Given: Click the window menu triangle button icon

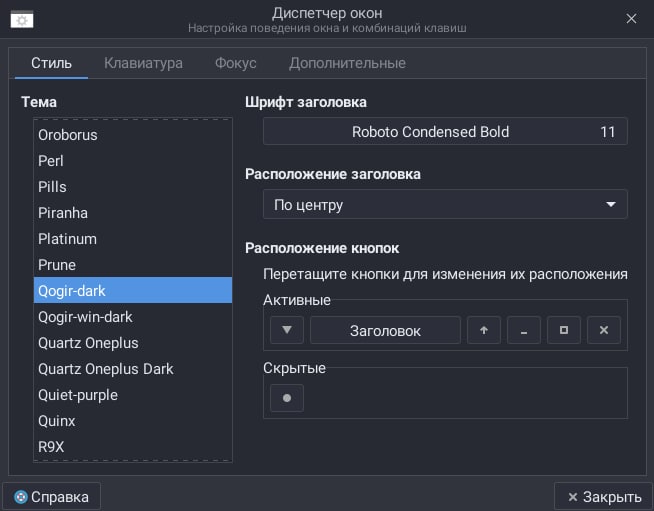Looking at the screenshot, I should [x=287, y=330].
